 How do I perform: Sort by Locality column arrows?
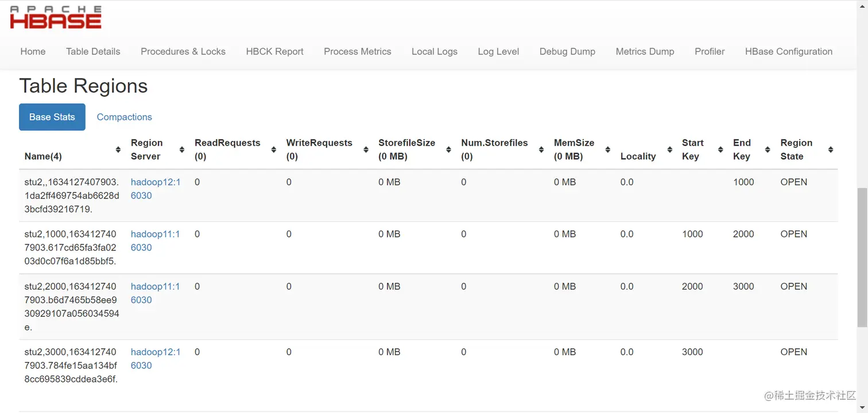[669, 150]
